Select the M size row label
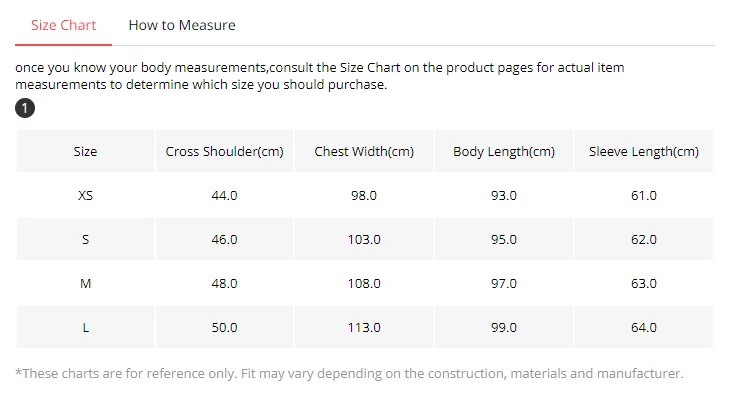The image size is (734, 418). coord(85,284)
